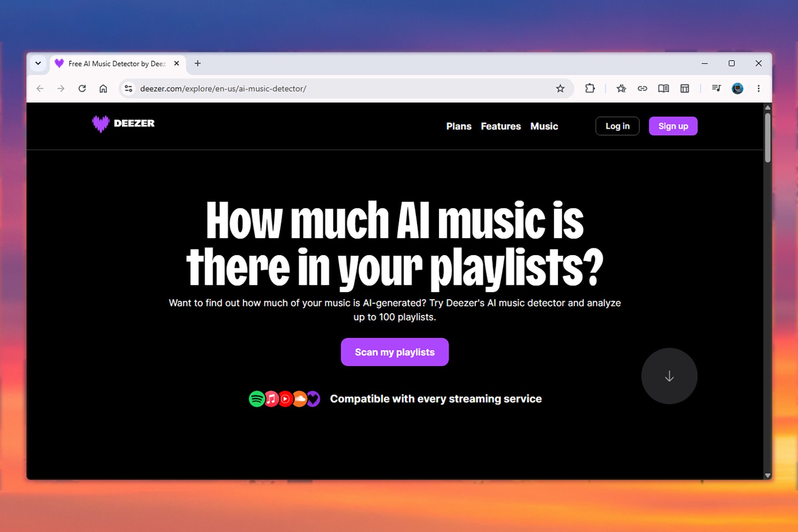The width and height of the screenshot is (798, 532).
Task: Open the Chrome three-dot menu
Action: click(x=758, y=89)
